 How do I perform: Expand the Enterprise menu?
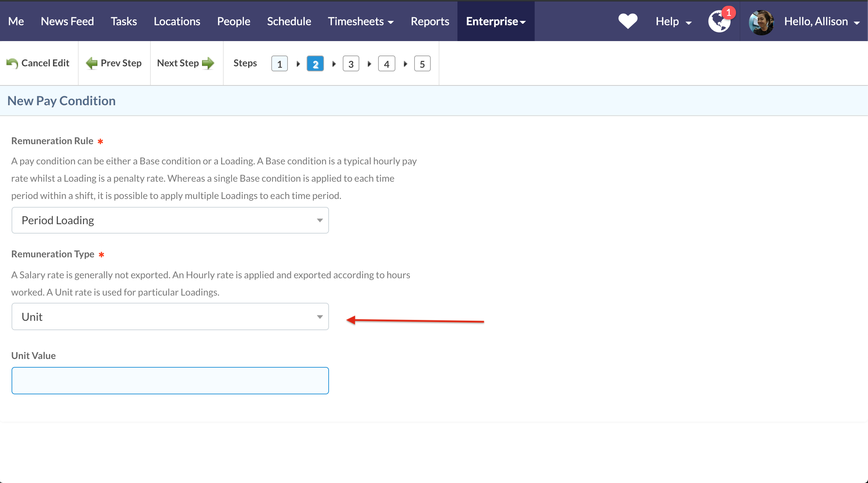point(496,21)
